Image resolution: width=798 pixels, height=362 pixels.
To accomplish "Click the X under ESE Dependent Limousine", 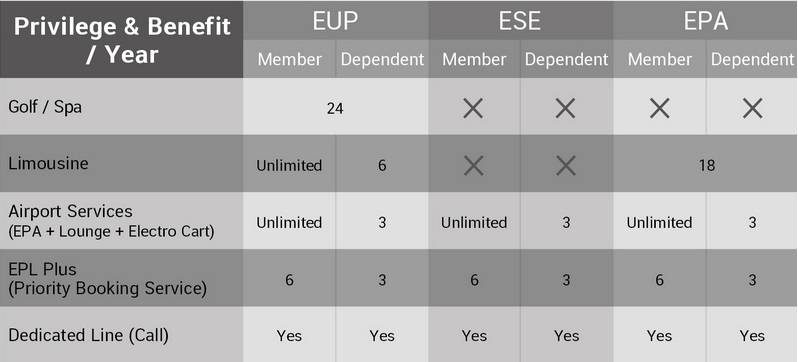I will 565,165.
